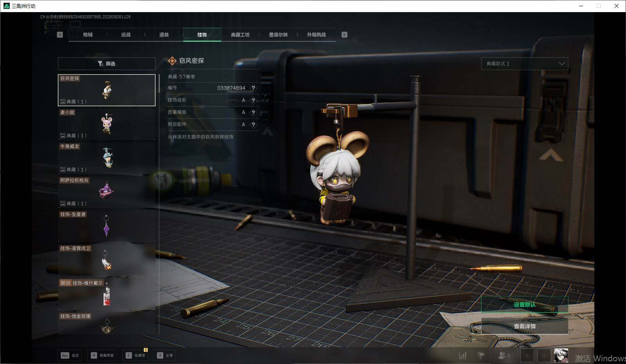Minimize the 三角洲行动 window
Viewport: 626px width, 364px height.
(x=581, y=6)
